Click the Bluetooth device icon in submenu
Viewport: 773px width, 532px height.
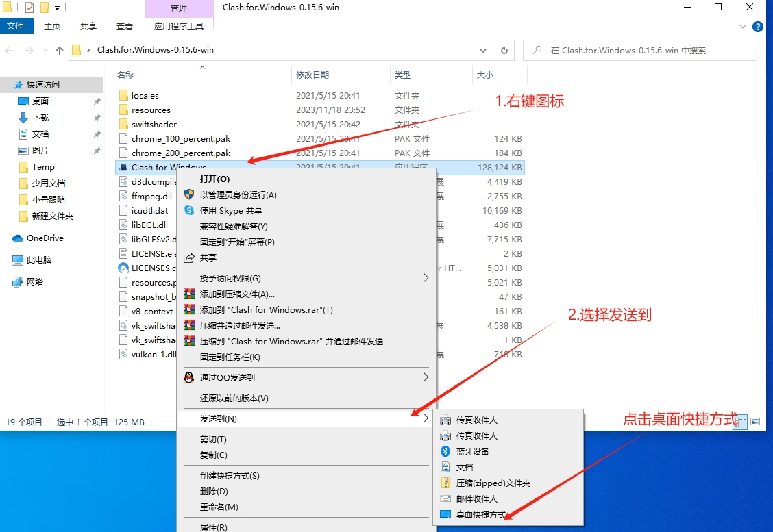[x=445, y=451]
